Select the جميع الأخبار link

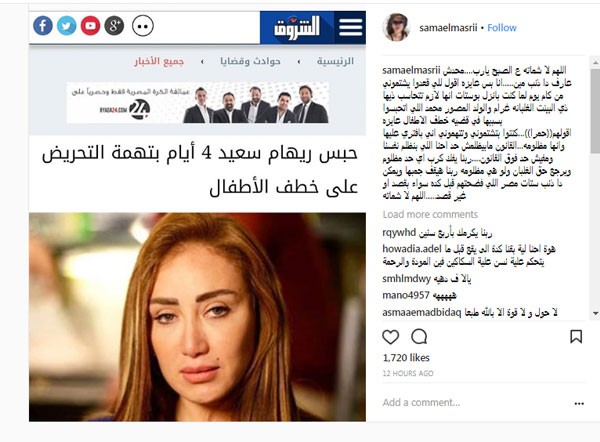click(159, 61)
